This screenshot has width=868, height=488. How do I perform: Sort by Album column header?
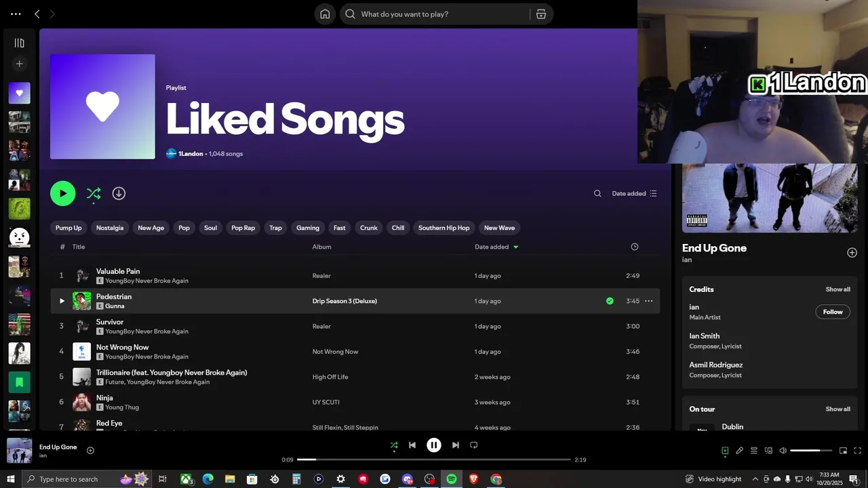point(321,247)
